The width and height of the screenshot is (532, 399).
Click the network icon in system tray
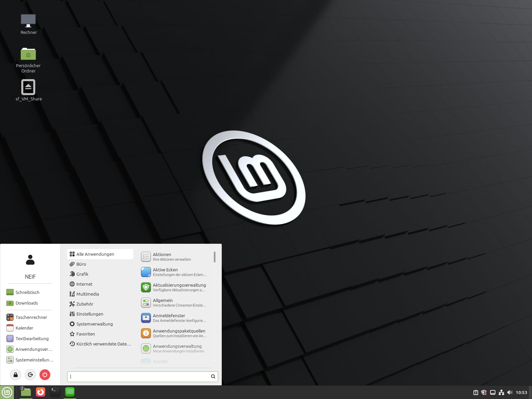[501, 392]
